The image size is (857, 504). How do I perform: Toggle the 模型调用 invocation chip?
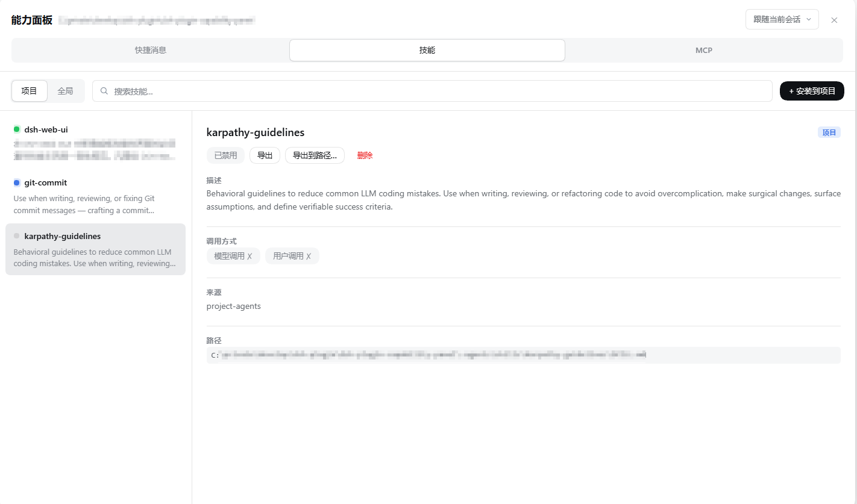click(233, 256)
